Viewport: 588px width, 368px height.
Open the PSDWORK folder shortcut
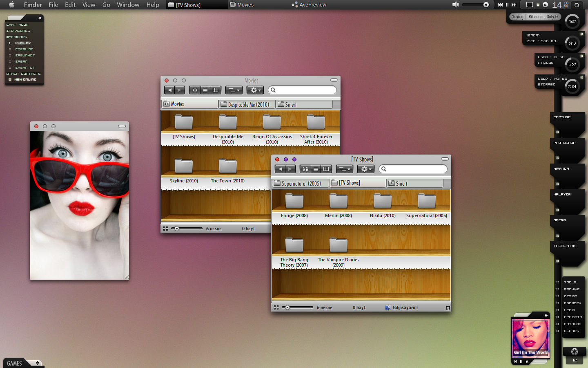pos(572,303)
